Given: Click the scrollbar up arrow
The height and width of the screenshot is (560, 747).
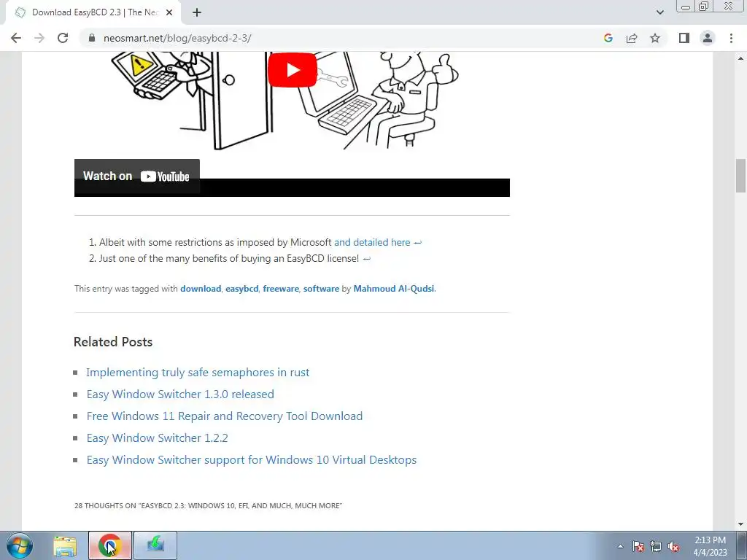Looking at the screenshot, I should [x=740, y=58].
